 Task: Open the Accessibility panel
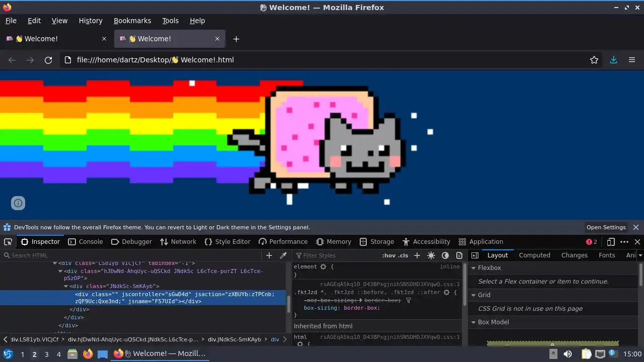pos(426,242)
